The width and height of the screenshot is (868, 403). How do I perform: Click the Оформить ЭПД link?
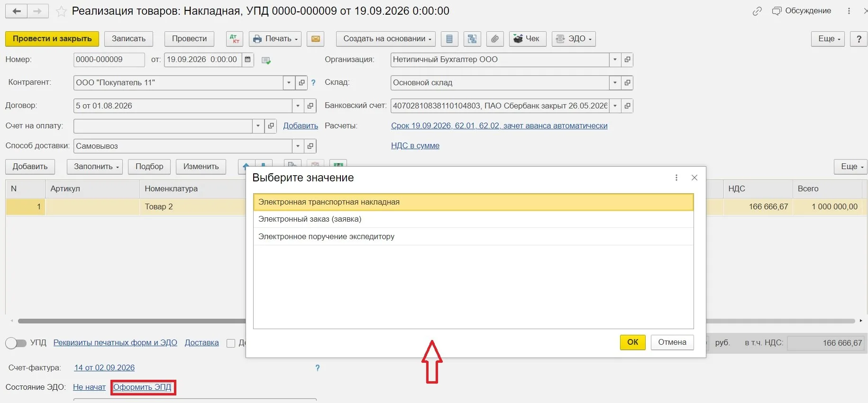pyautogui.click(x=142, y=387)
